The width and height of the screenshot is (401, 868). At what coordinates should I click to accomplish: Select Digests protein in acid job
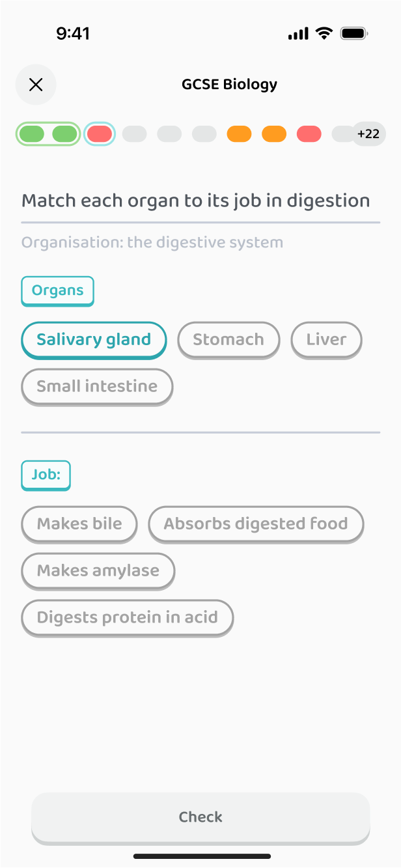click(x=128, y=618)
